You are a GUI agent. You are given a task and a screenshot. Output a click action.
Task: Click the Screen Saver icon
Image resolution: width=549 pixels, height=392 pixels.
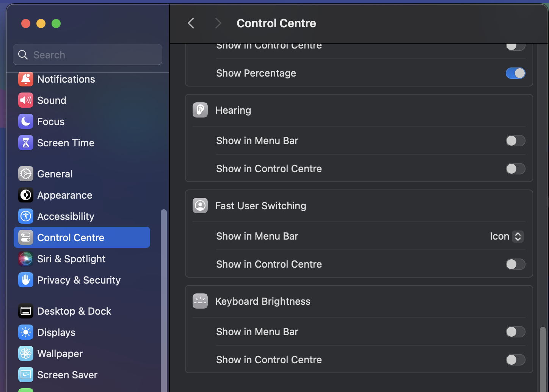(x=26, y=375)
